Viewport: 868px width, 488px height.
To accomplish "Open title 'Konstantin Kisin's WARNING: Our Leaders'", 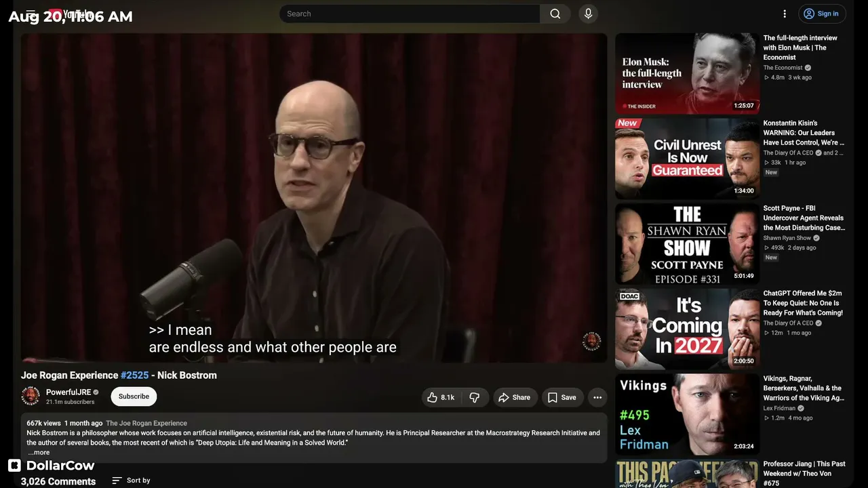I will [804, 133].
